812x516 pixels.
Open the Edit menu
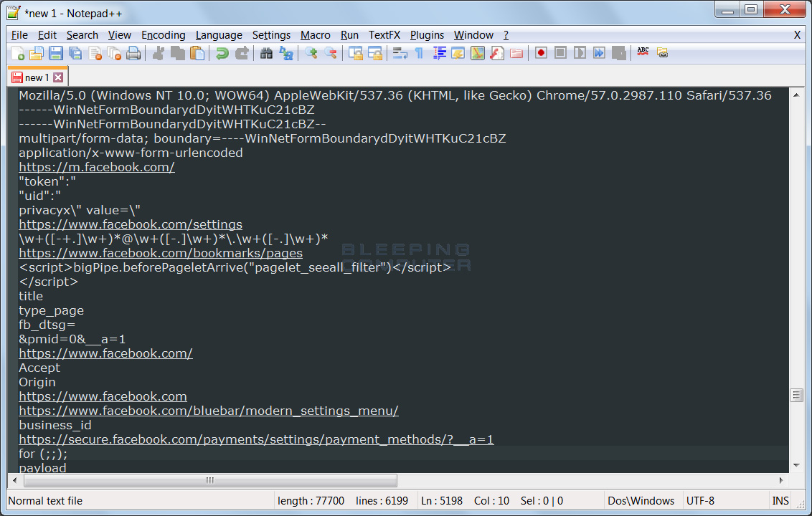coord(47,34)
